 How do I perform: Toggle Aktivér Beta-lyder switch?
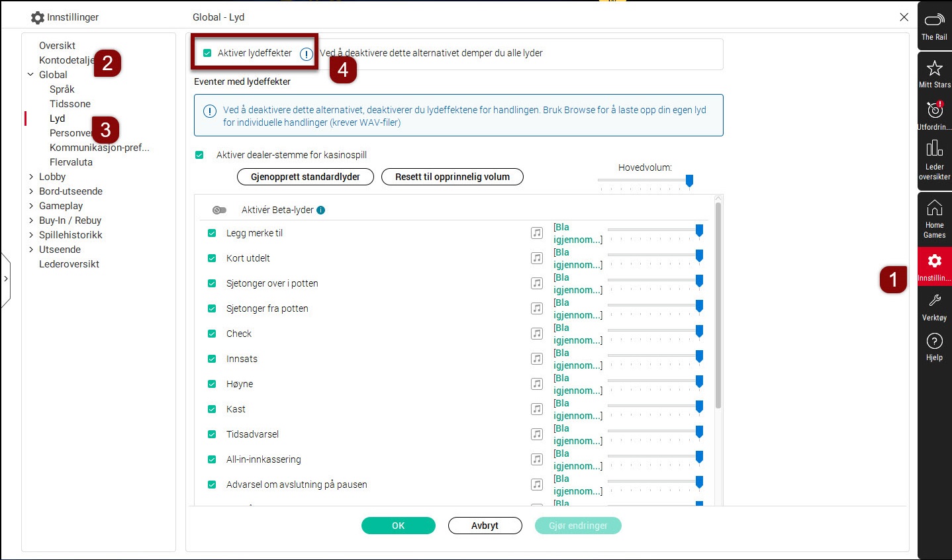(219, 210)
